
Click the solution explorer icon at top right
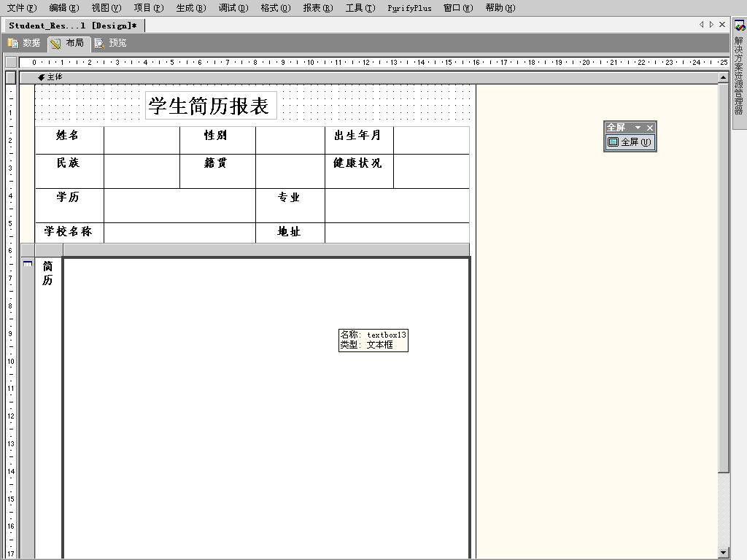click(740, 26)
